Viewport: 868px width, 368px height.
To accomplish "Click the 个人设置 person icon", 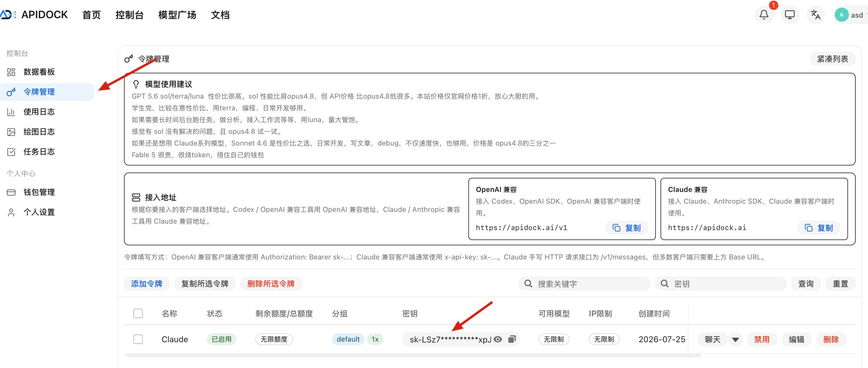I will click(11, 212).
